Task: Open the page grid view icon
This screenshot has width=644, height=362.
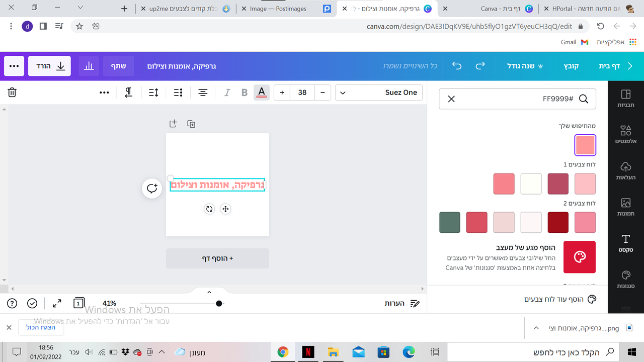Action: [x=79, y=303]
